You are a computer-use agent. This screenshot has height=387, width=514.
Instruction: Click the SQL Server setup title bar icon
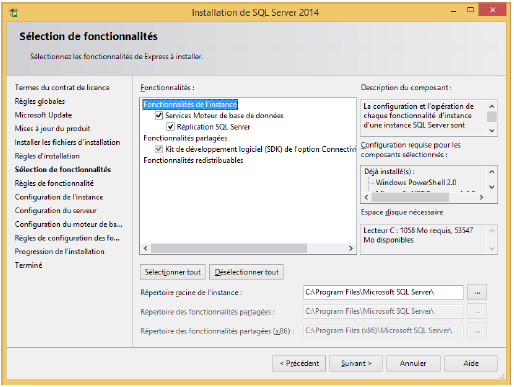coord(14,13)
